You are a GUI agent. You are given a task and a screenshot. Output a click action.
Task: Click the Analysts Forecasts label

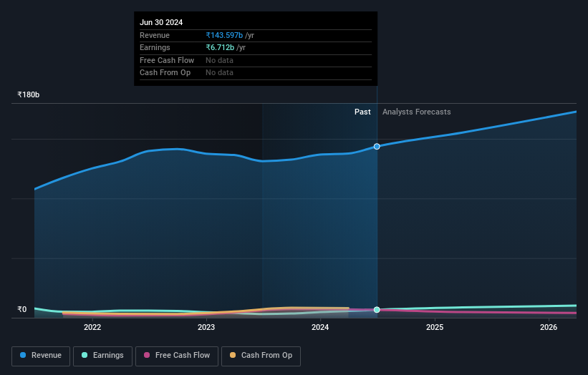(x=417, y=112)
